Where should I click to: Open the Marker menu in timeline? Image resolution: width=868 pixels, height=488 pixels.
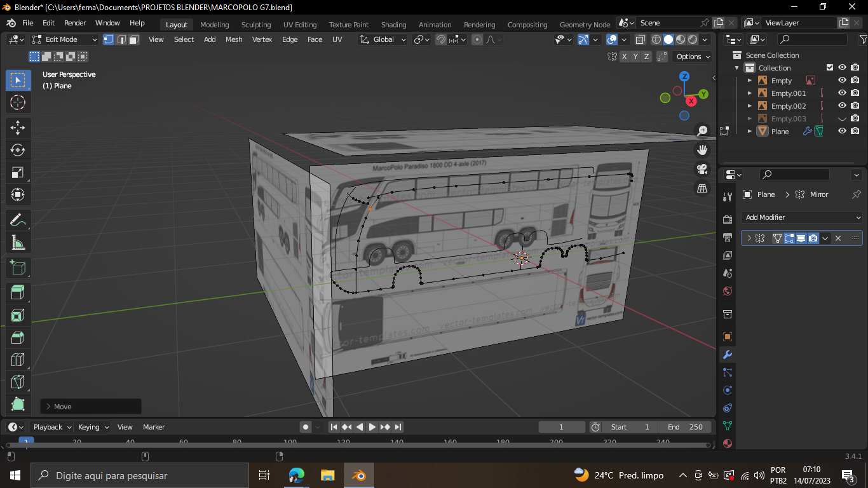(x=154, y=427)
